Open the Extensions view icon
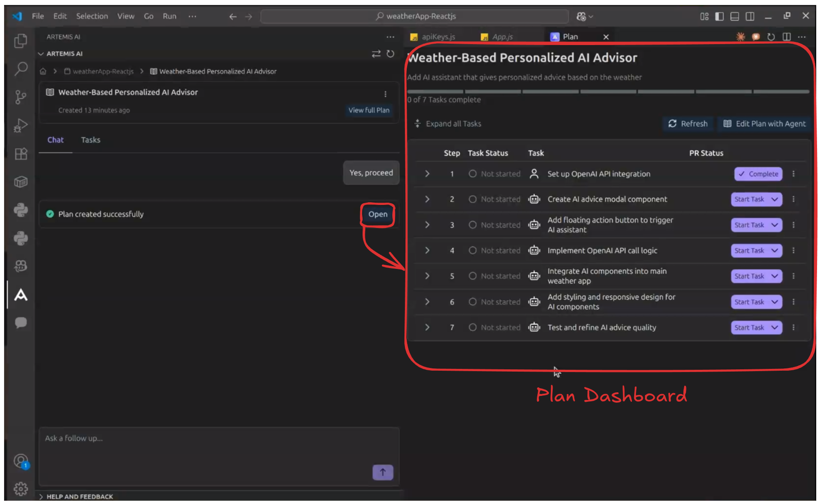Viewport: 822px width, 504px height. pos(21,154)
